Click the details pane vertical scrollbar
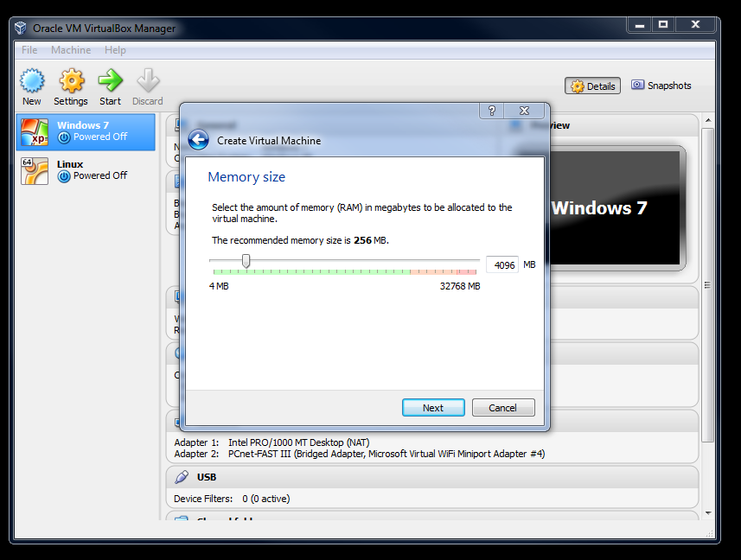 707,285
